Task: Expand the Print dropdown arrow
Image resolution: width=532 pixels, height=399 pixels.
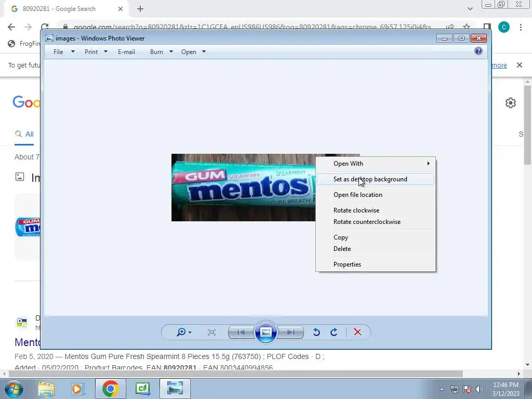Action: tap(105, 51)
